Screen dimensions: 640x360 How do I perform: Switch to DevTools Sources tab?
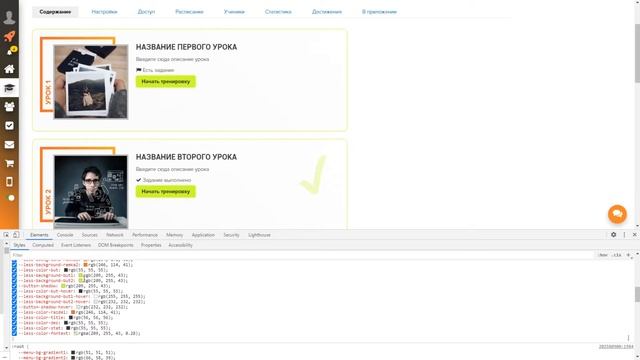(89, 235)
